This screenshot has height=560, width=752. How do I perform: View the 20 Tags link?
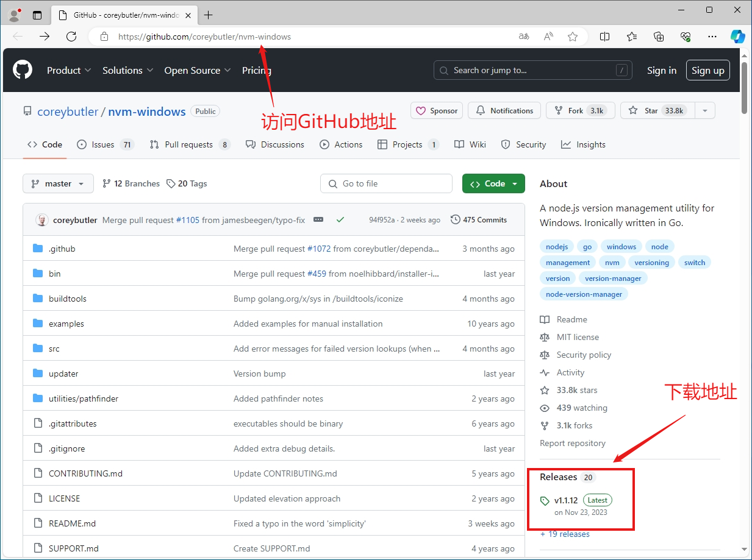pyautogui.click(x=187, y=183)
